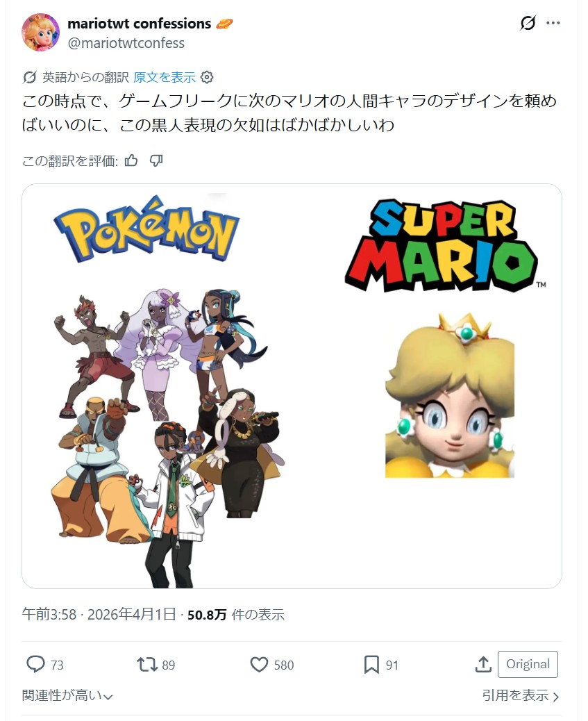Open the mariotwt confessions display name
Viewport: 588px width, 721px height.
(140, 24)
